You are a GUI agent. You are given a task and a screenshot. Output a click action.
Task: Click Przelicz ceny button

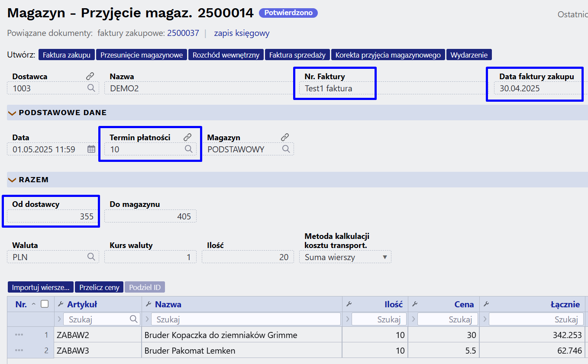(x=99, y=287)
